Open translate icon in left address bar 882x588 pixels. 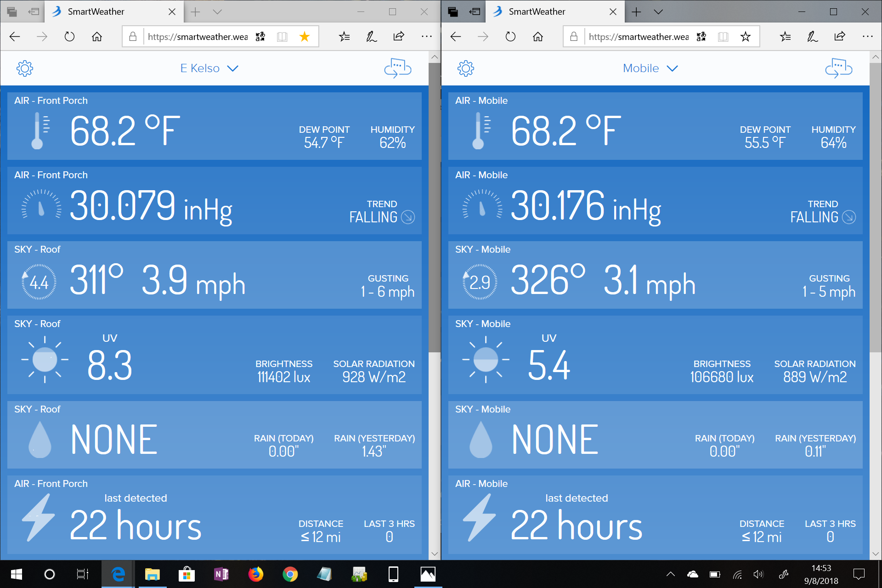pyautogui.click(x=260, y=37)
